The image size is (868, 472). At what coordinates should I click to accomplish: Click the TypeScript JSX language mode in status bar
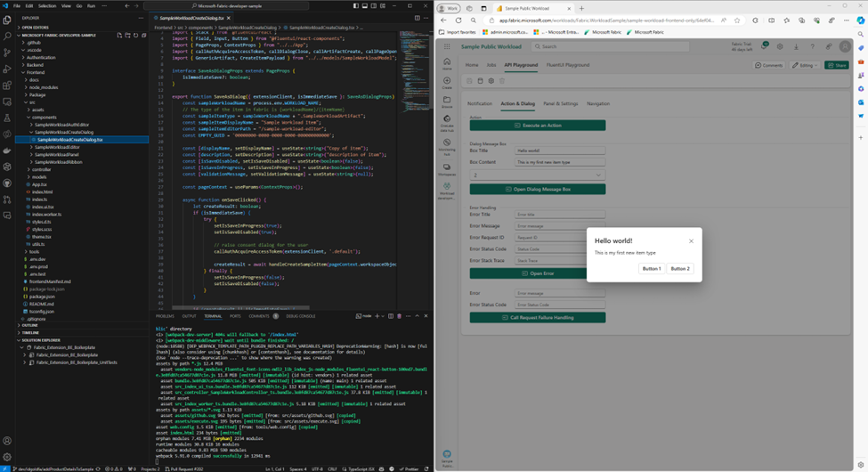tap(360, 468)
